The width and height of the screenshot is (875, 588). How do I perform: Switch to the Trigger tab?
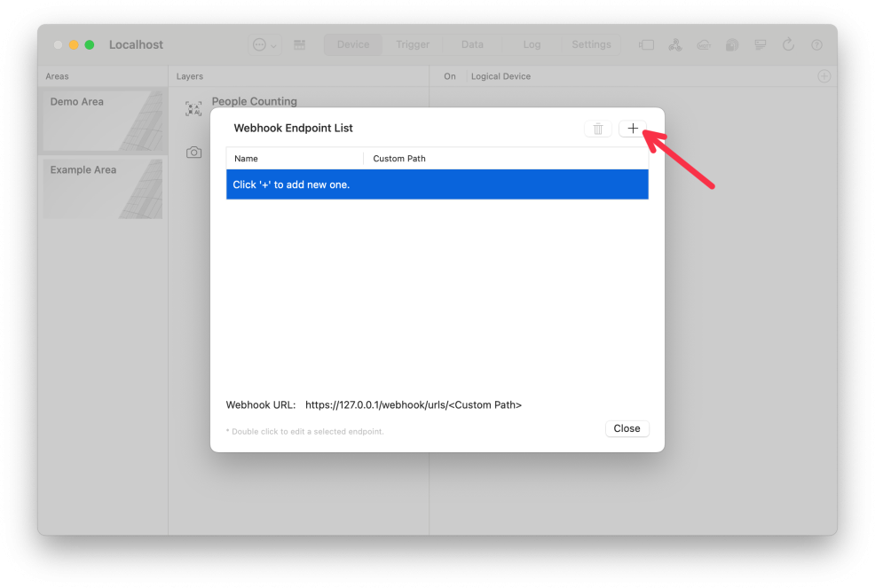click(413, 44)
